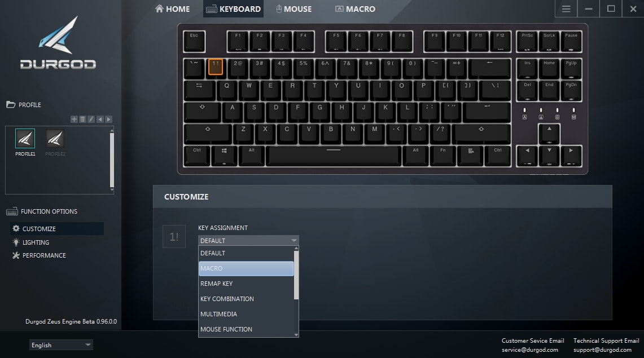The width and height of the screenshot is (644, 358).
Task: Rename profile using the pencil icon
Action: click(x=91, y=120)
